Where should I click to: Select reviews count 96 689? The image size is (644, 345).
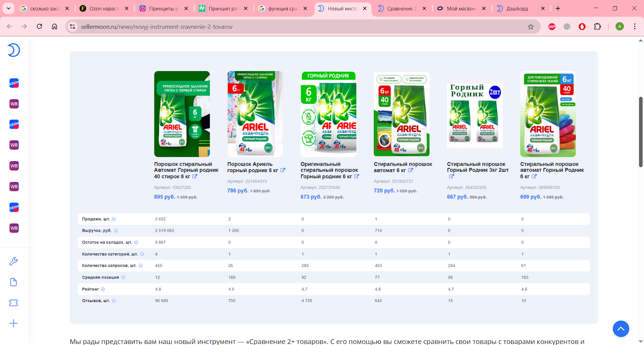click(162, 301)
